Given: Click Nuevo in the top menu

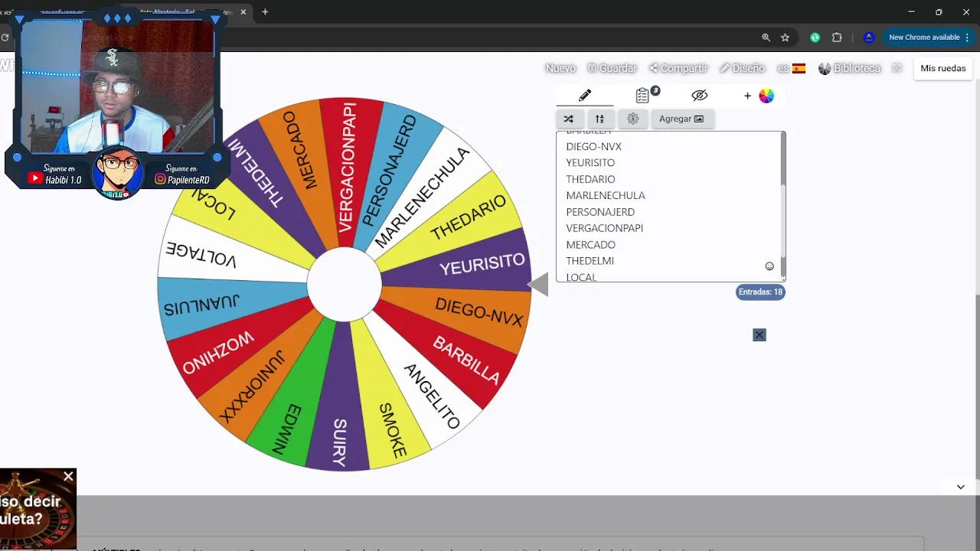Looking at the screenshot, I should [560, 68].
